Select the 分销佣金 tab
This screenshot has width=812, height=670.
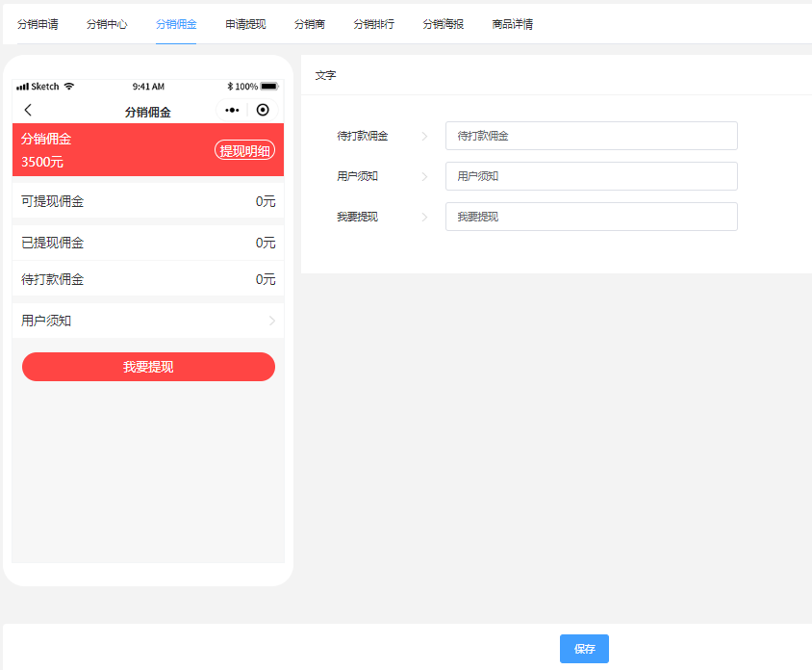176,24
